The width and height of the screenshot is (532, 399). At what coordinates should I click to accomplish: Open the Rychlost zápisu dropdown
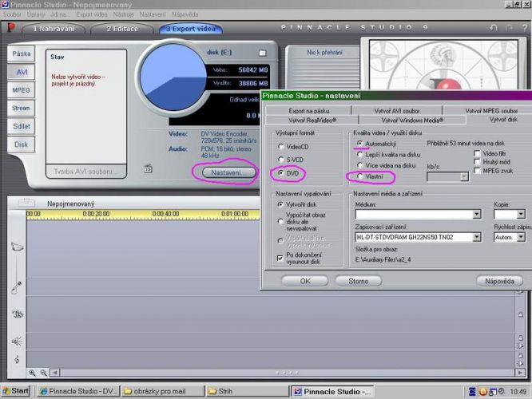pyautogui.click(x=521, y=237)
